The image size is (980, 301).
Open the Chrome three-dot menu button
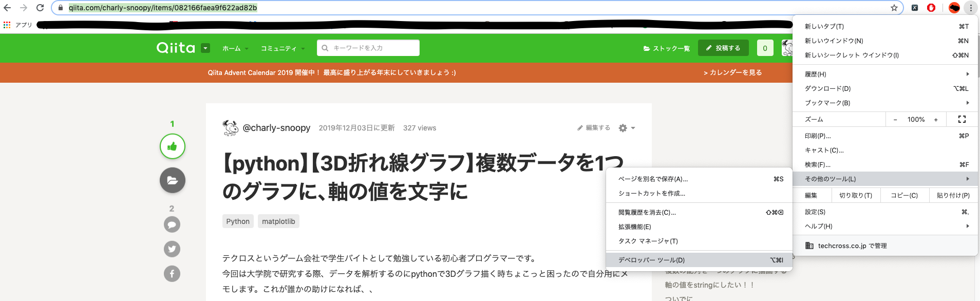tap(971, 8)
